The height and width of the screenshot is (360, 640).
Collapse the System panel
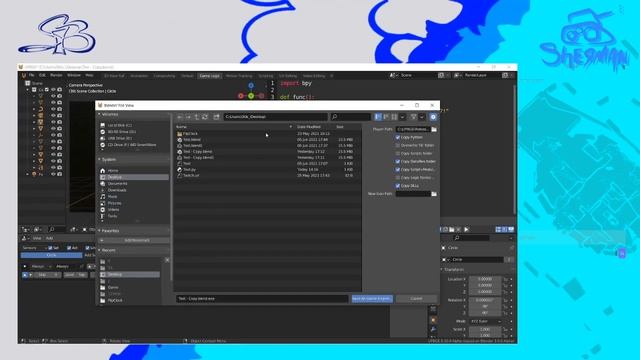[x=99, y=160]
